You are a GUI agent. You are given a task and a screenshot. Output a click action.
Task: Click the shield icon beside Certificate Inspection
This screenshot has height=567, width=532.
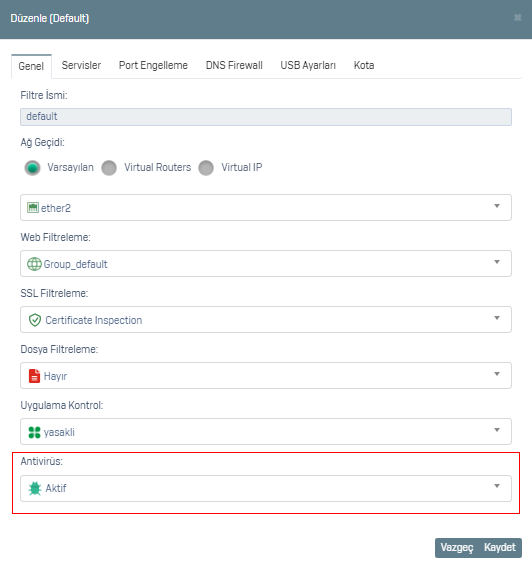[x=35, y=320]
